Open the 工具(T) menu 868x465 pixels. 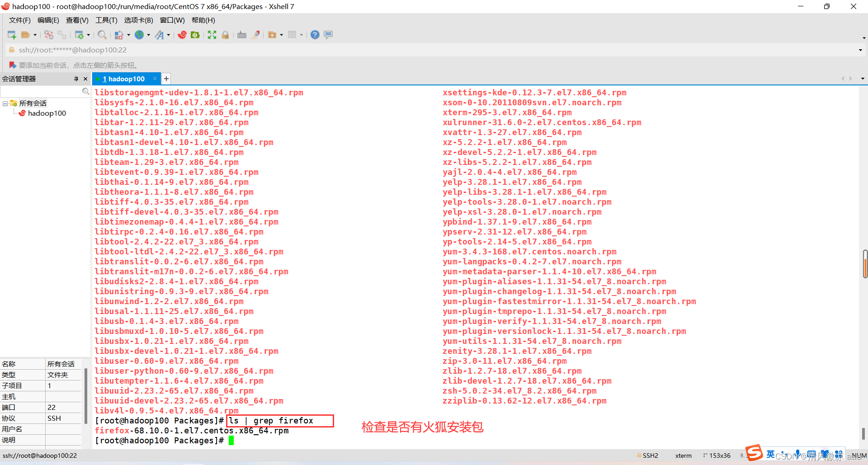pyautogui.click(x=106, y=20)
